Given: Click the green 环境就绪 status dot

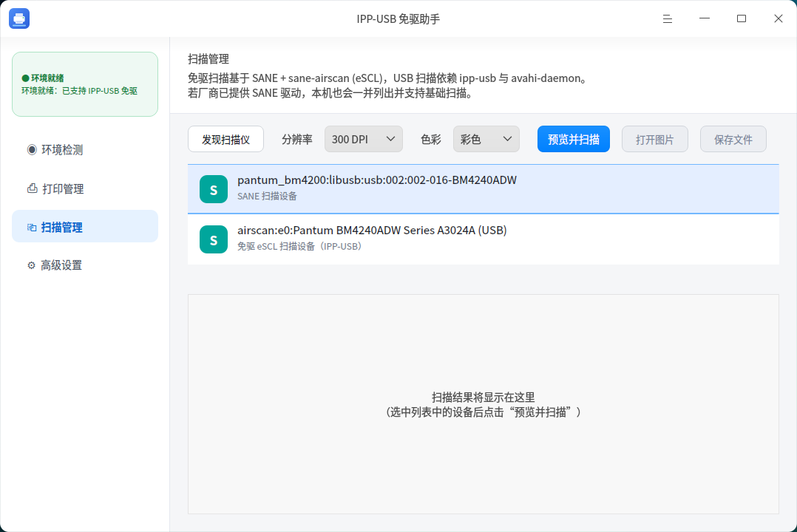Looking at the screenshot, I should pos(25,78).
